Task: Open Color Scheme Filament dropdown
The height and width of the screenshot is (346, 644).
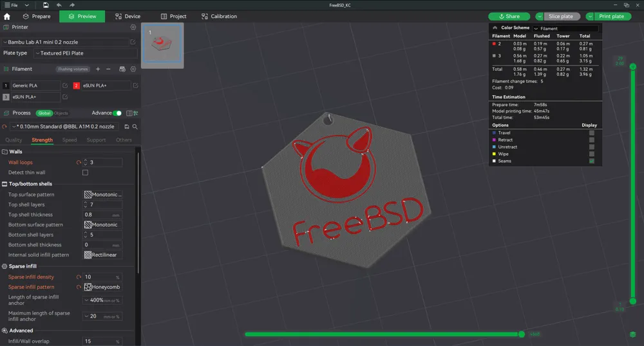Action: point(565,28)
